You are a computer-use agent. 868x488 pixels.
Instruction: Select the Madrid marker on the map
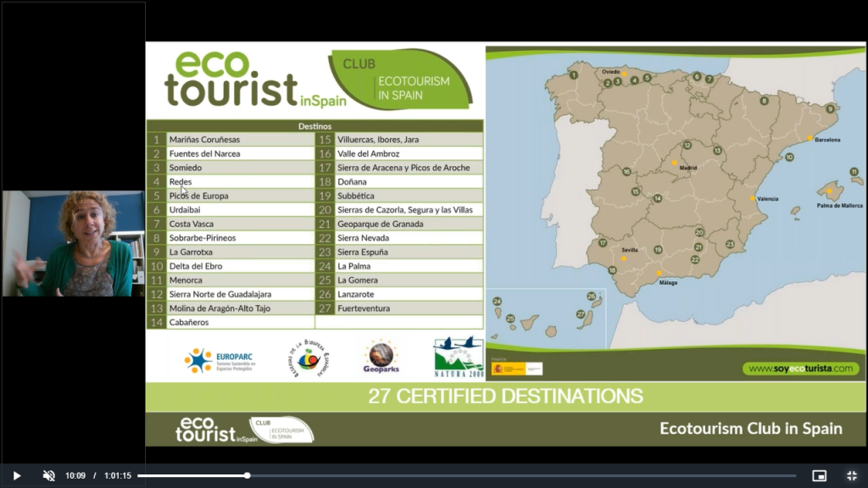(x=675, y=163)
